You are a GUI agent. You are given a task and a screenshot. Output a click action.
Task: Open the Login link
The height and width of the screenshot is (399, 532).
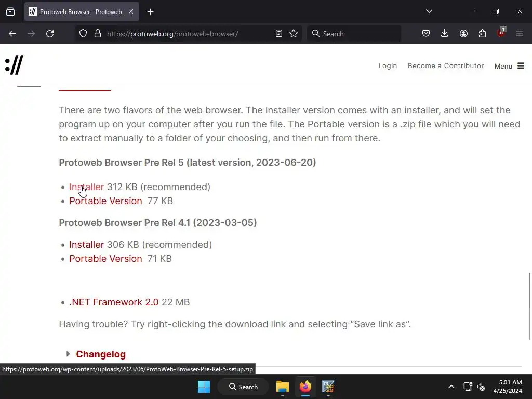[388, 66]
